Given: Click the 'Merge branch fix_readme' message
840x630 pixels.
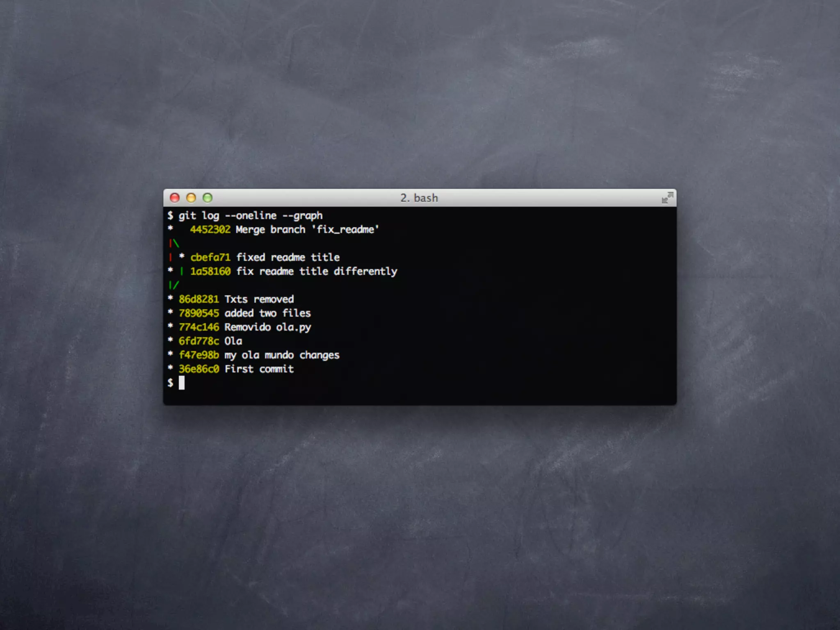Looking at the screenshot, I should tap(307, 229).
